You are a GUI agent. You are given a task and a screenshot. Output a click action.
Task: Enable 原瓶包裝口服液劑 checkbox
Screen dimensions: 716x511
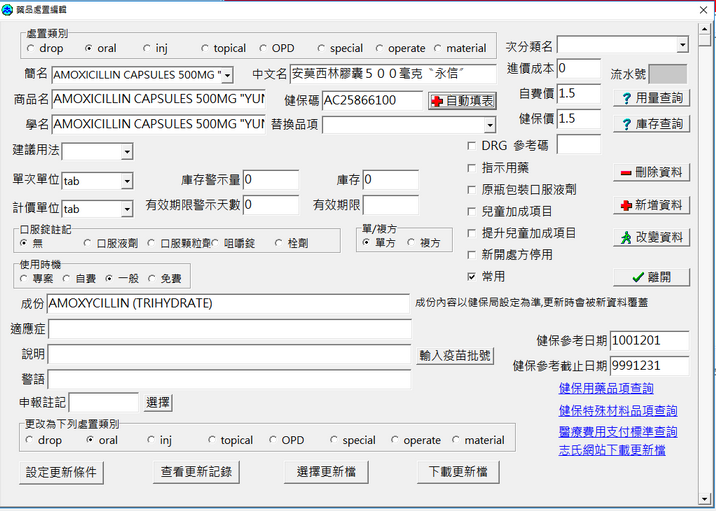click(x=472, y=190)
